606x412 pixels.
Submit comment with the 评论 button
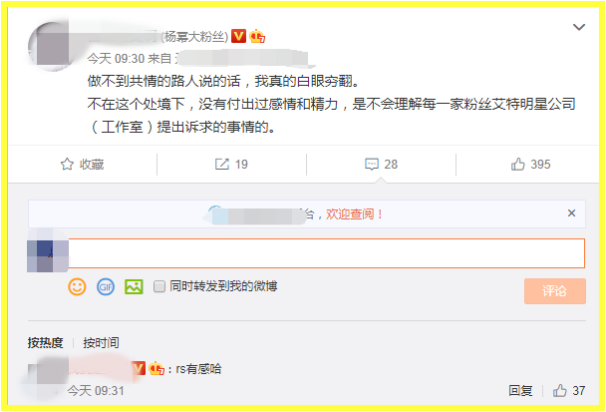(555, 291)
